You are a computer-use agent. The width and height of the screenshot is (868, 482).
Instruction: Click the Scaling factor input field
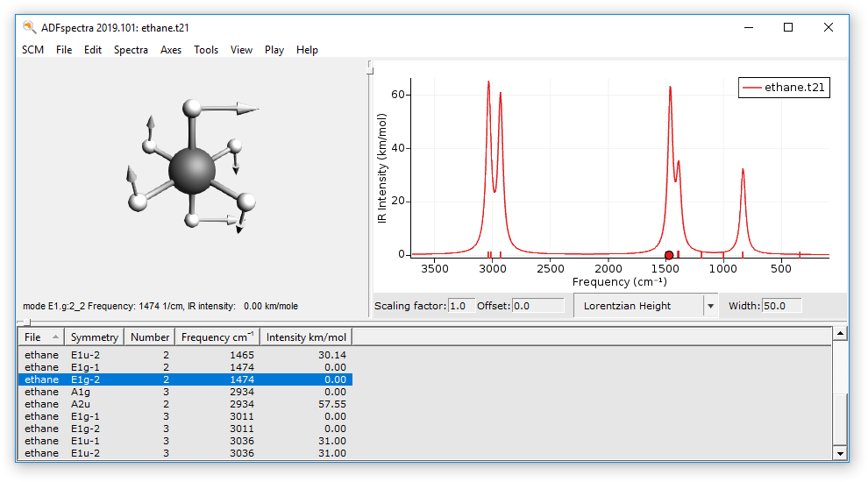(x=461, y=306)
